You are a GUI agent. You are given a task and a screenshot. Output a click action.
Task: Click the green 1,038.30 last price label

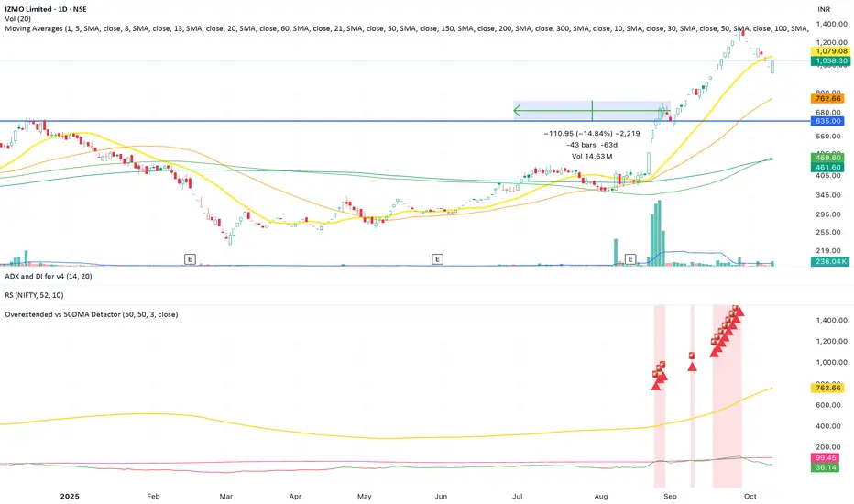click(831, 61)
